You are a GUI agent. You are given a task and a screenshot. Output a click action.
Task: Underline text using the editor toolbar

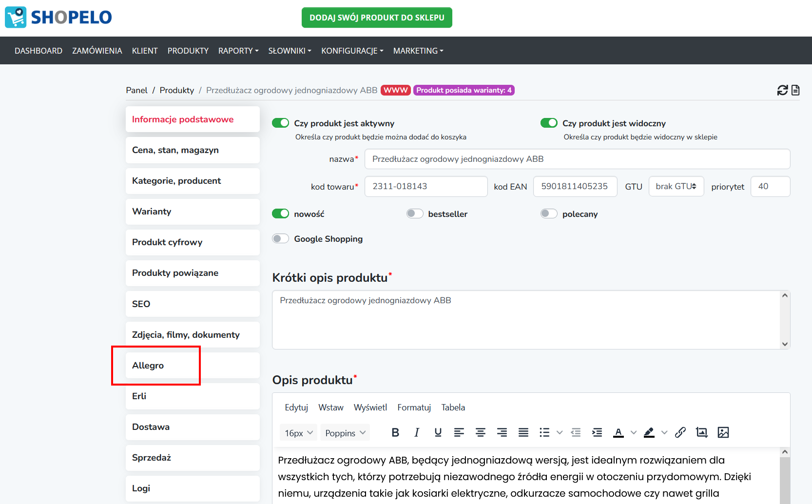point(438,432)
